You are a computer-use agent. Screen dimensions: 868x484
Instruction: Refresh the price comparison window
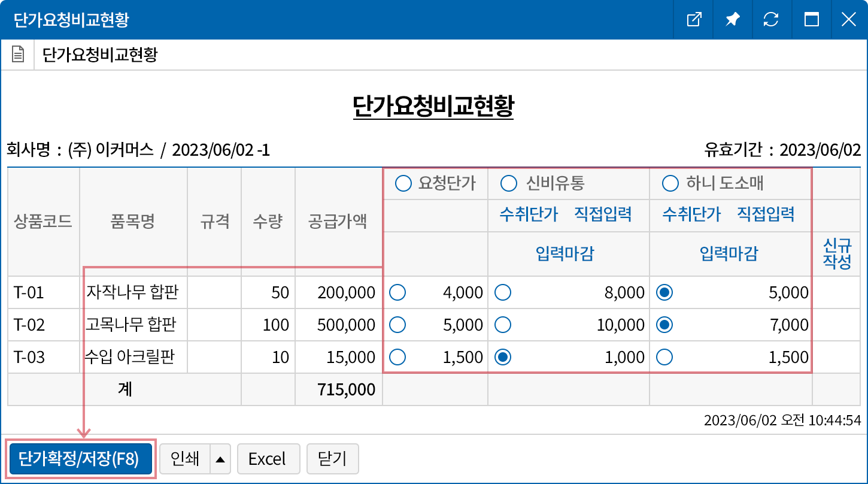tap(771, 20)
